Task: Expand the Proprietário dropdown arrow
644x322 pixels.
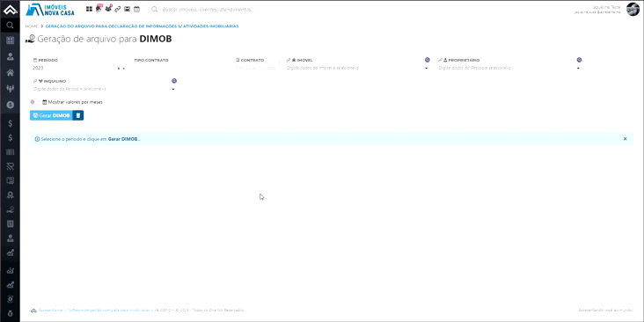Action: click(578, 68)
